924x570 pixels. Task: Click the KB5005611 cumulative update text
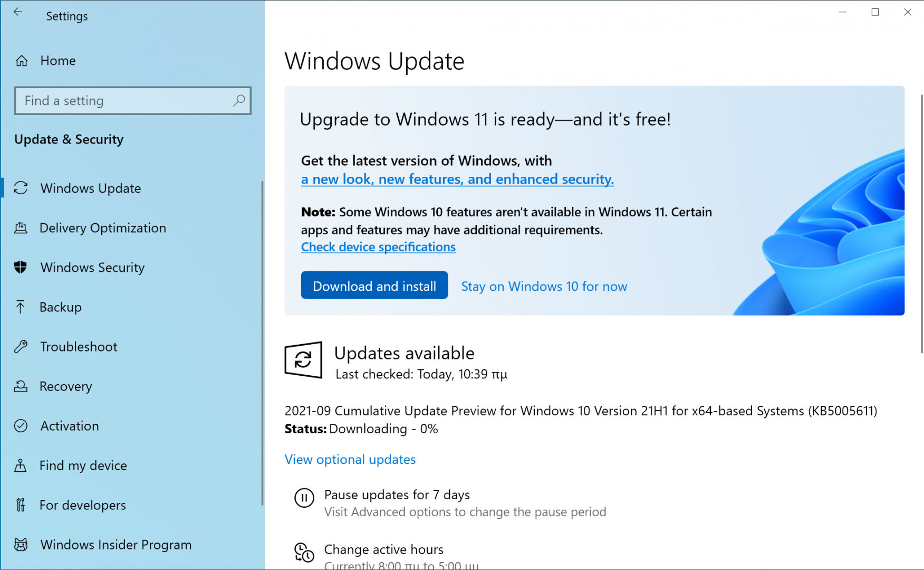[x=581, y=411]
